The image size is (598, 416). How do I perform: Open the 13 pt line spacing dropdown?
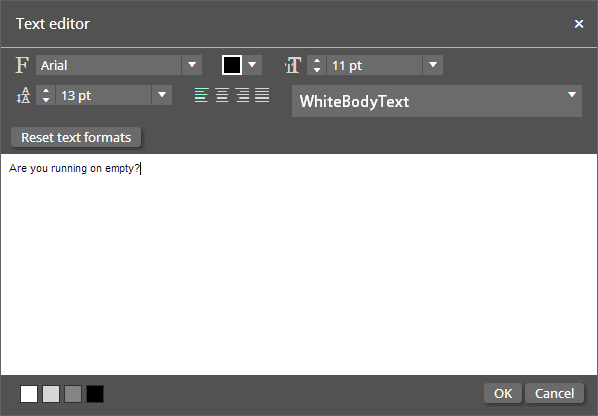[x=162, y=95]
